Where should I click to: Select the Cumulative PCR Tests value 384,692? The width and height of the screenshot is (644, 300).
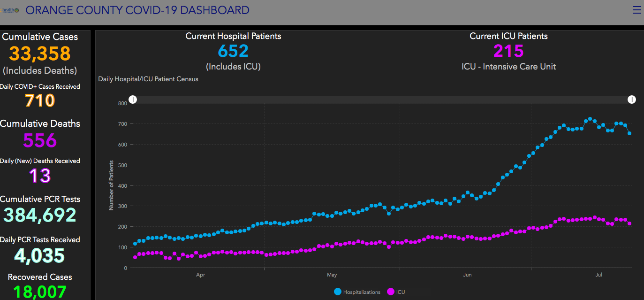pyautogui.click(x=40, y=215)
